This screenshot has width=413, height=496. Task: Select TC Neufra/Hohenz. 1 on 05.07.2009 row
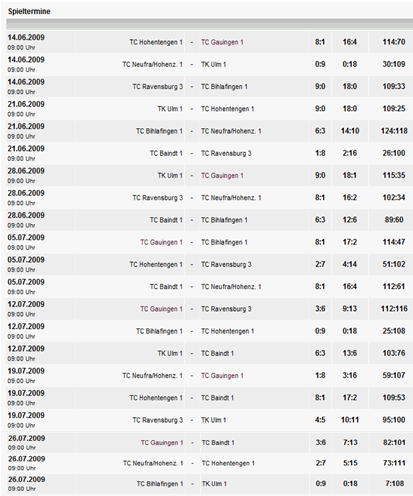click(231, 287)
